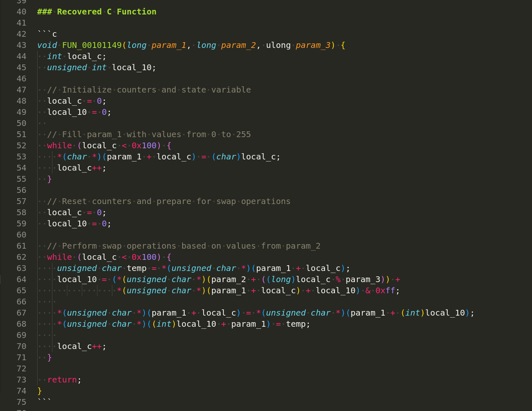Click the "0xff" mask constant

coord(385,290)
